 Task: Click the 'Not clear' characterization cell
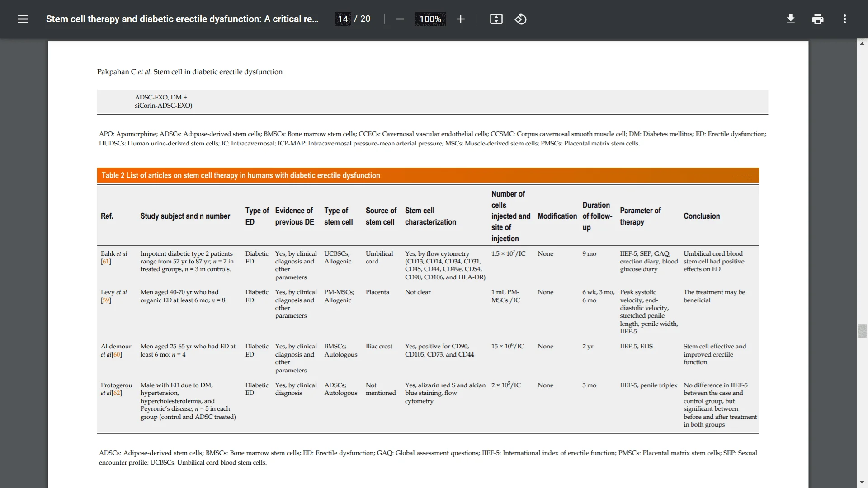(x=418, y=292)
